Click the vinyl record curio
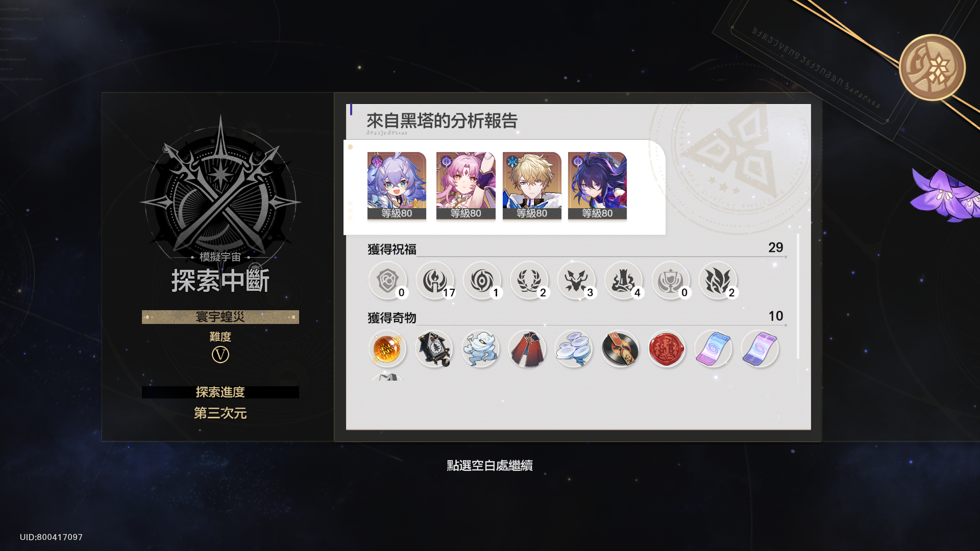The image size is (980, 551). coord(620,349)
